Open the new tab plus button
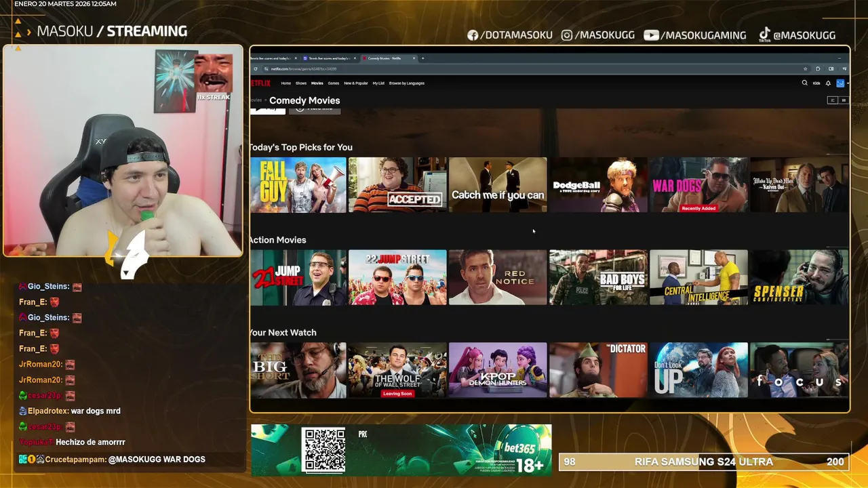This screenshot has width=868, height=488. 423,58
